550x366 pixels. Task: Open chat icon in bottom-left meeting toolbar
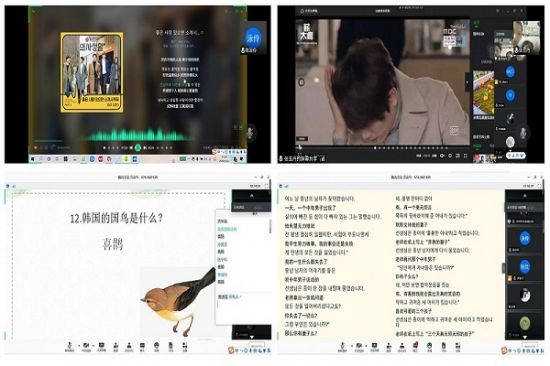click(142, 346)
